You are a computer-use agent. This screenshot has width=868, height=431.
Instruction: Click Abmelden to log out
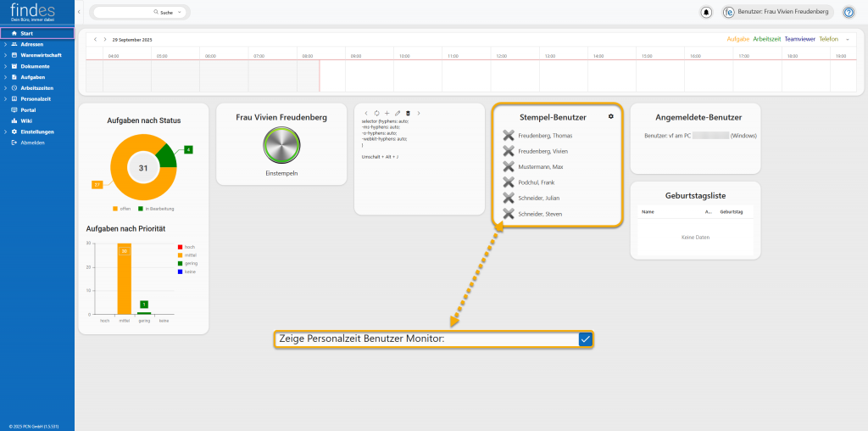[x=32, y=143]
